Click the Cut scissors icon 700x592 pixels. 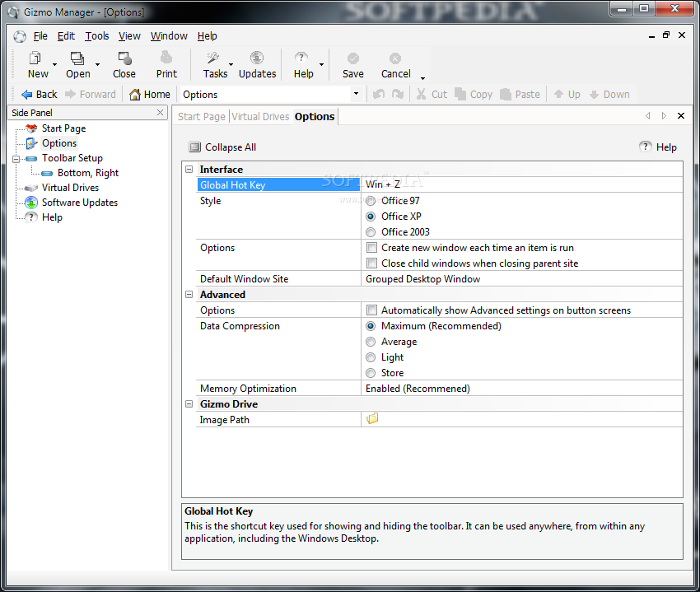click(421, 94)
